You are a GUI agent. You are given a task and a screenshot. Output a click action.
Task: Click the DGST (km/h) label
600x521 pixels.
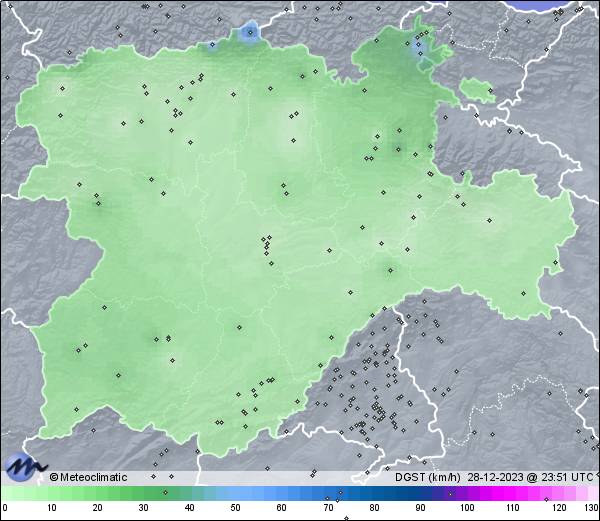[428, 477]
